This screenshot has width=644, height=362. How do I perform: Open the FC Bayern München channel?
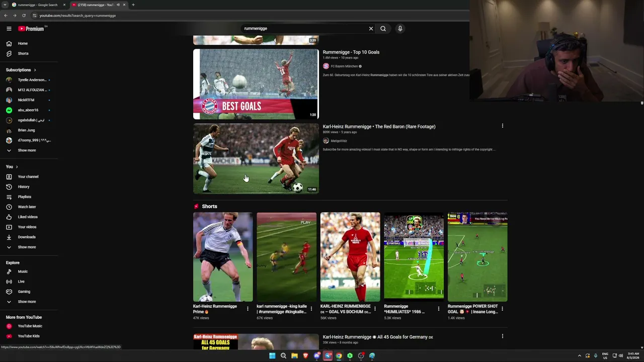pyautogui.click(x=344, y=66)
